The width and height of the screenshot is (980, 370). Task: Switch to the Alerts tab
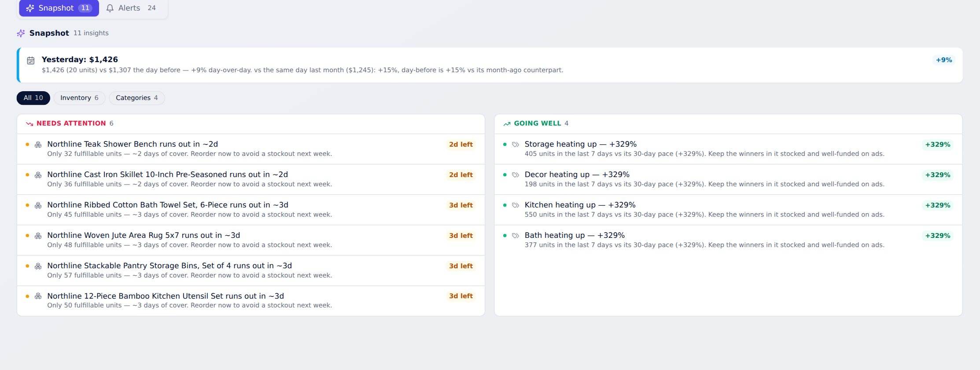click(131, 8)
